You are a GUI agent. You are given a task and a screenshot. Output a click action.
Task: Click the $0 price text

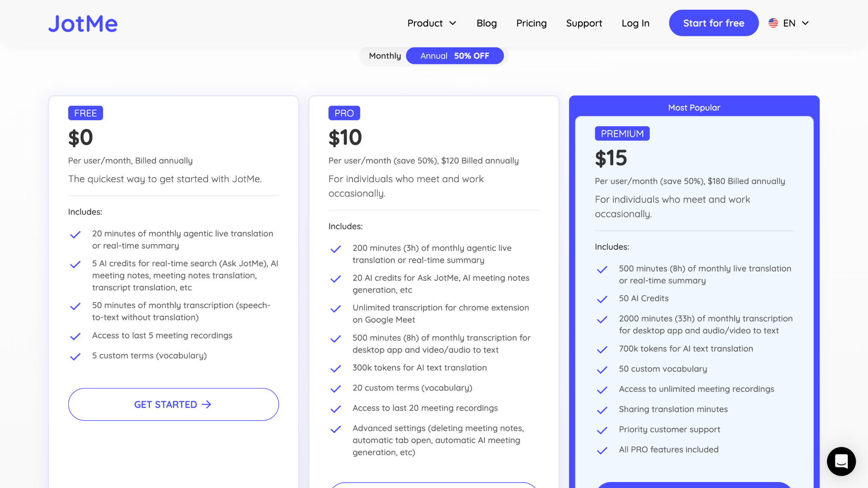pyautogui.click(x=81, y=138)
